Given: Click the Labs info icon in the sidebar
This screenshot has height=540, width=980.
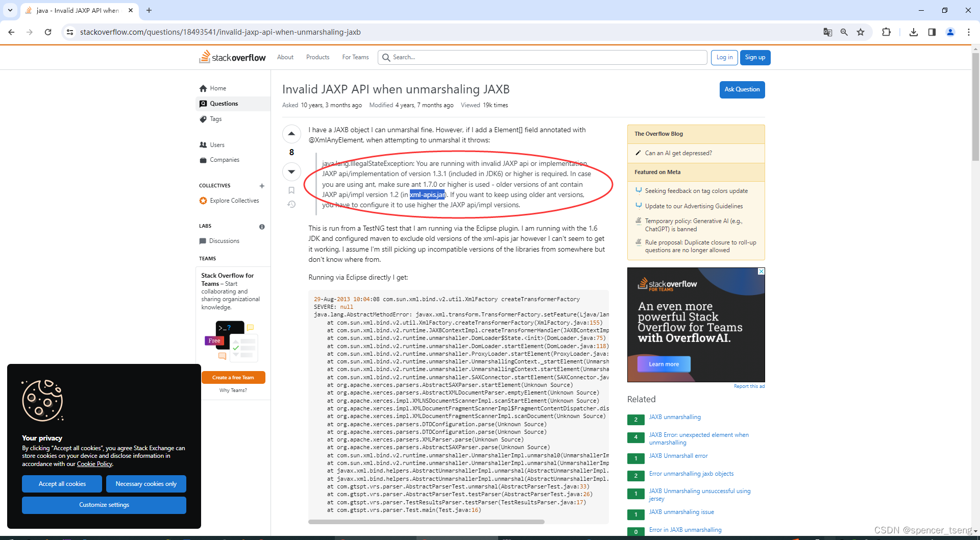Looking at the screenshot, I should (262, 226).
